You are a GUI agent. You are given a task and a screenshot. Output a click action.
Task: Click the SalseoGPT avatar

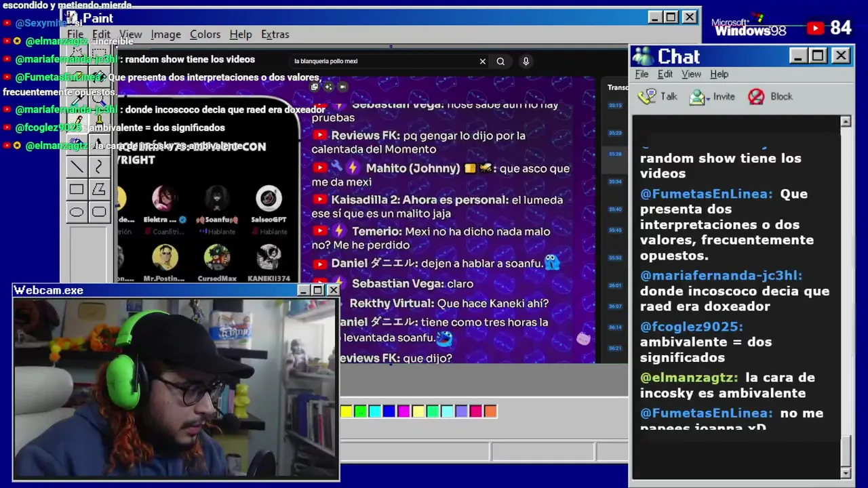[269, 198]
